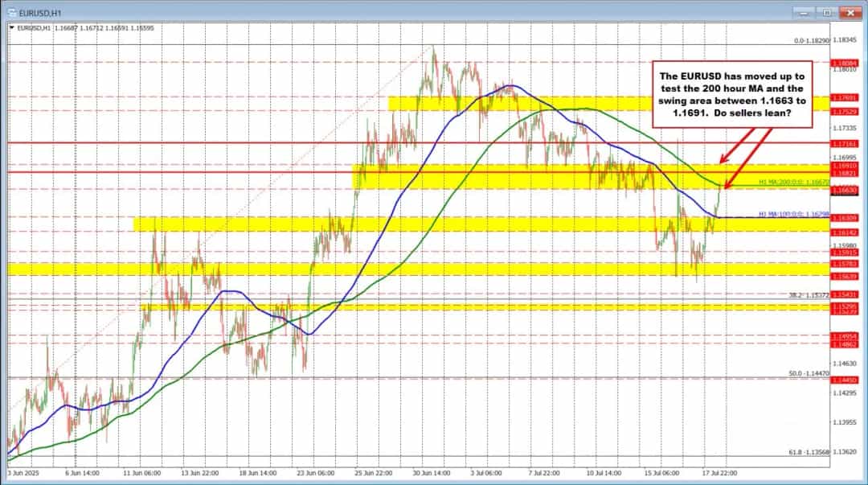
Task: Expand the triangle beside the EURUSD,H1 chart label
Action: tap(10, 27)
